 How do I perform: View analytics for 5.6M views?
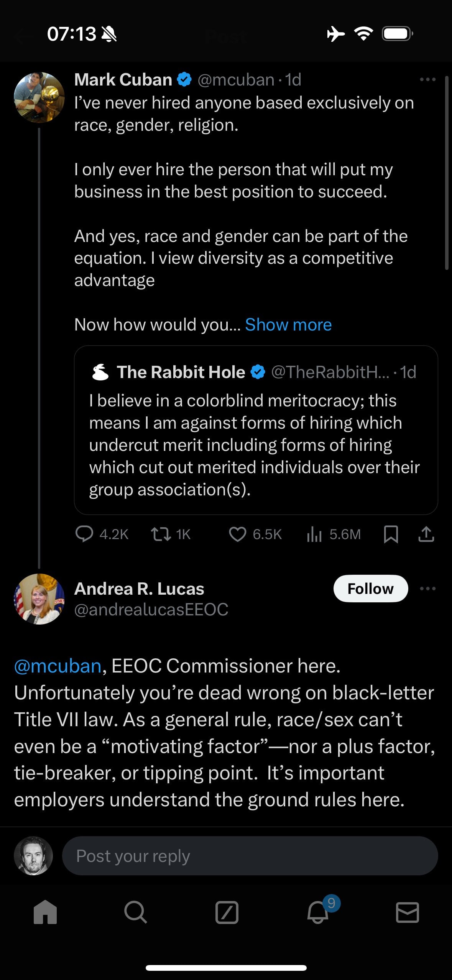coord(314,534)
